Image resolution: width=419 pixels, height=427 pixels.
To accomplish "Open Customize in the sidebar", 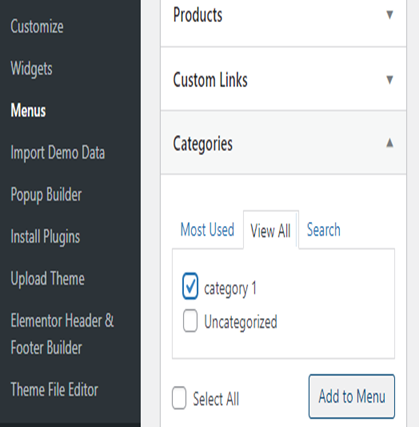I will click(37, 27).
